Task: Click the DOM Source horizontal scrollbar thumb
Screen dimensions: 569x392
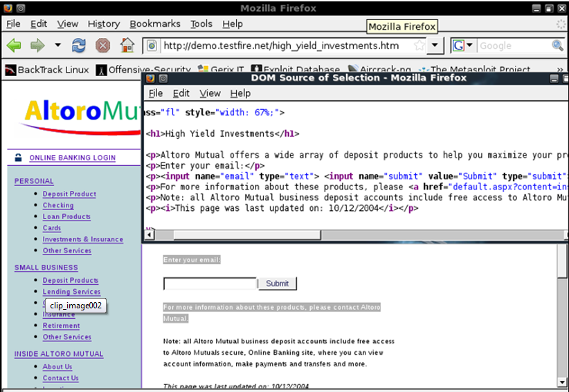Action: pyautogui.click(x=247, y=235)
